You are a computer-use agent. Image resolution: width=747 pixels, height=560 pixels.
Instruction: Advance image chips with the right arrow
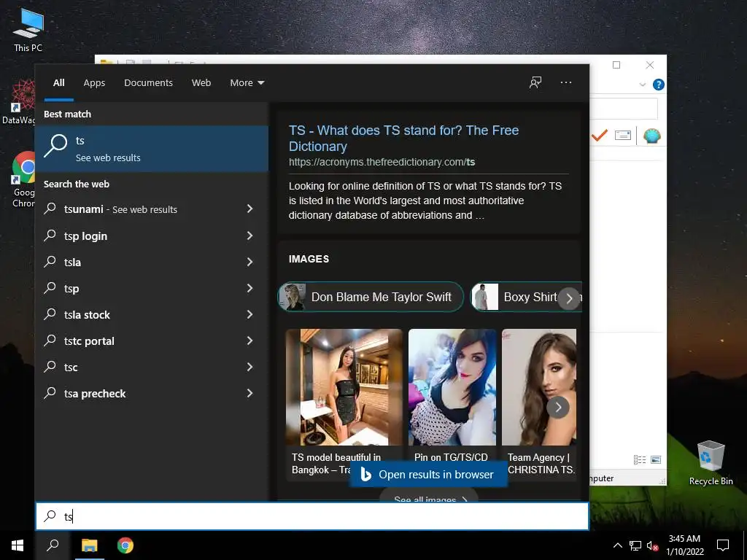tap(569, 298)
